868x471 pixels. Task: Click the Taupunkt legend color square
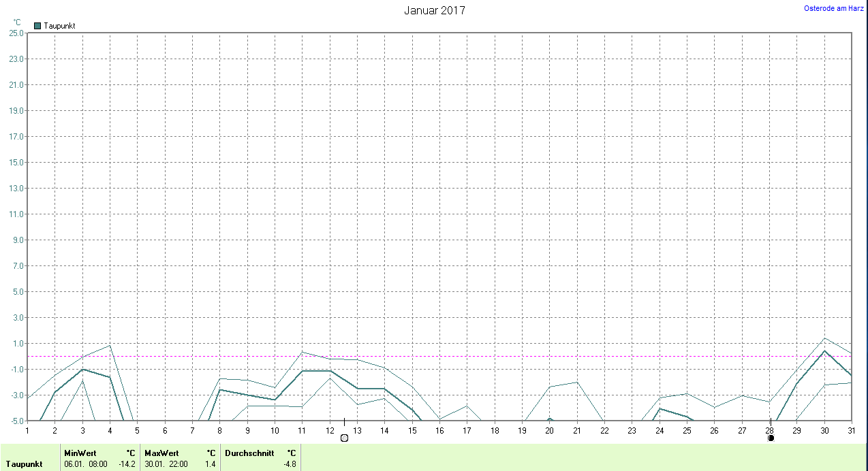[37, 26]
